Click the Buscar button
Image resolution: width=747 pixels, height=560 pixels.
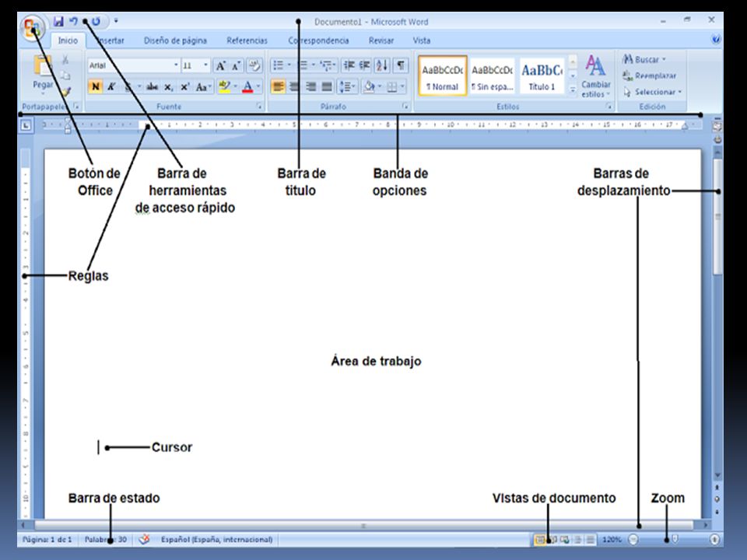coord(644,60)
